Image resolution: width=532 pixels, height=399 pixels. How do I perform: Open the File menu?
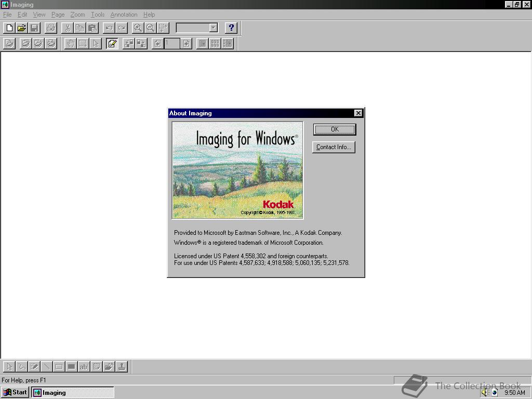[7, 15]
